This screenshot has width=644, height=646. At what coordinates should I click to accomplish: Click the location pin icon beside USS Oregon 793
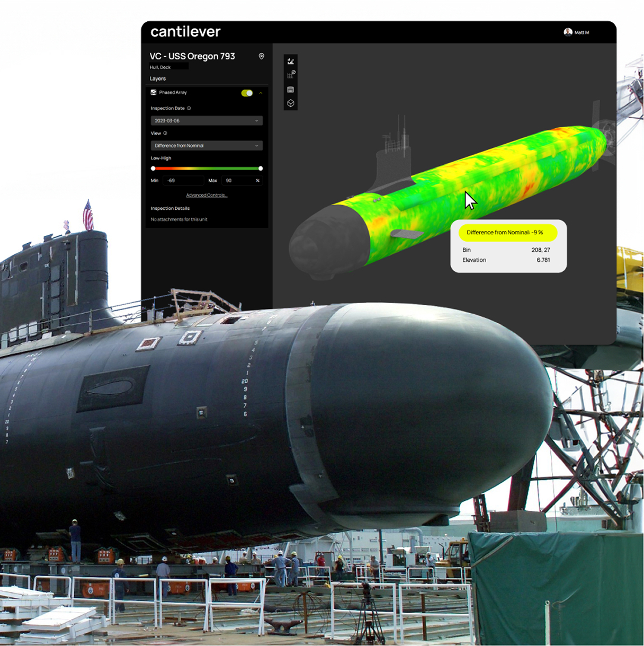pos(261,56)
